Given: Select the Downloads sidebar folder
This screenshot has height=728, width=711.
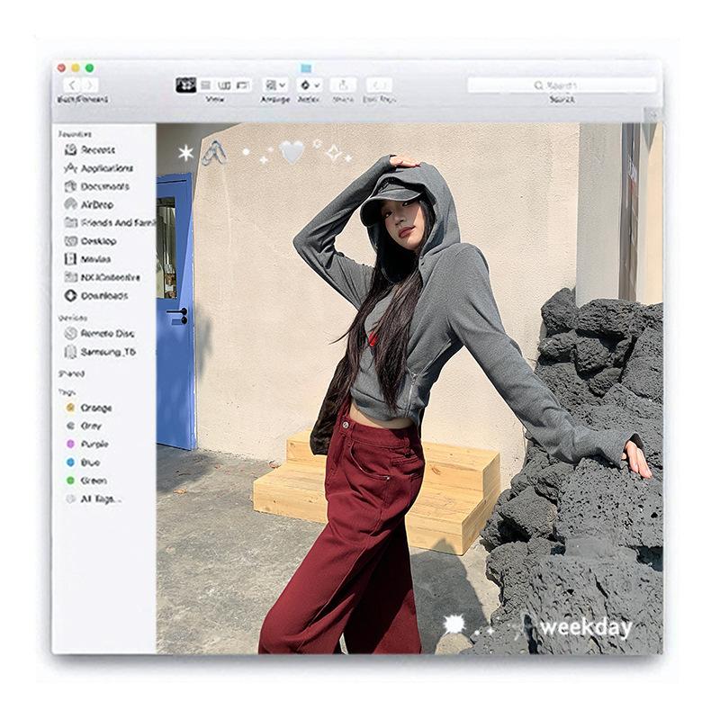Looking at the screenshot, I should pos(96,296).
